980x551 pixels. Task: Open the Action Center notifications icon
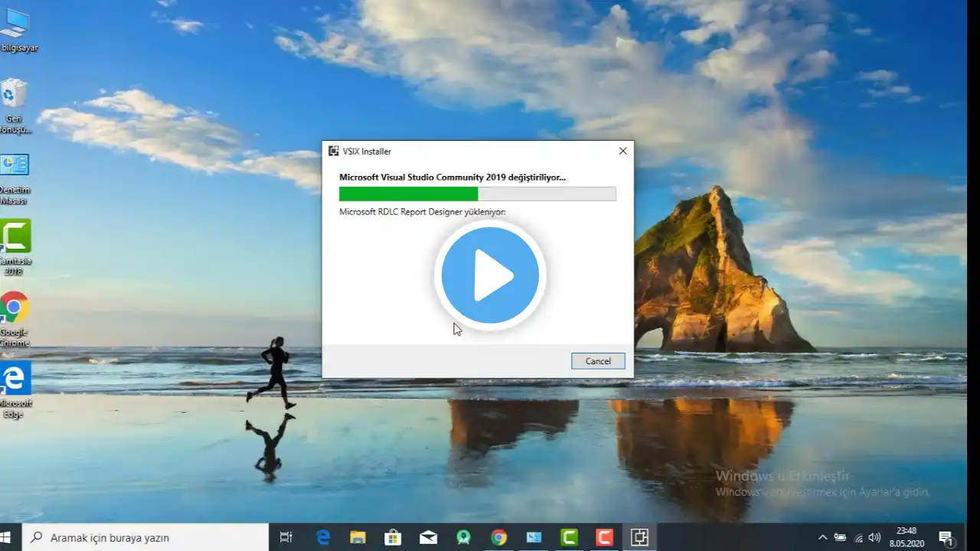pyautogui.click(x=946, y=537)
